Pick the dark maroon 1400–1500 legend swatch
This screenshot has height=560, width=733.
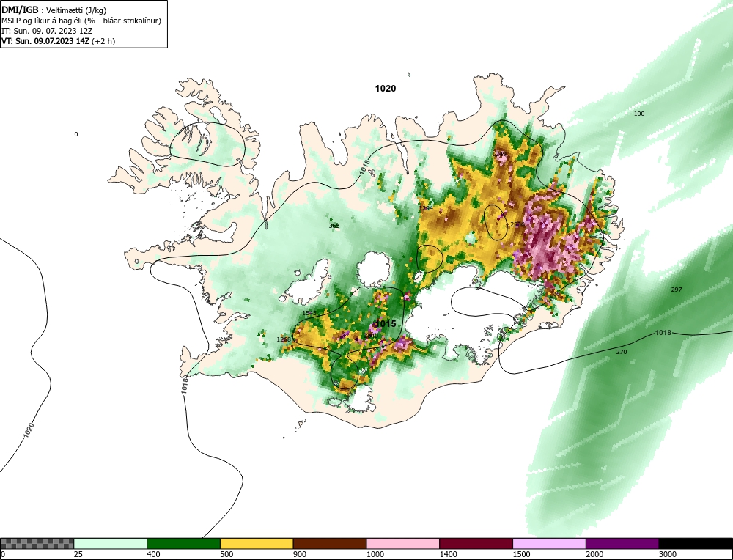[x=476, y=544]
